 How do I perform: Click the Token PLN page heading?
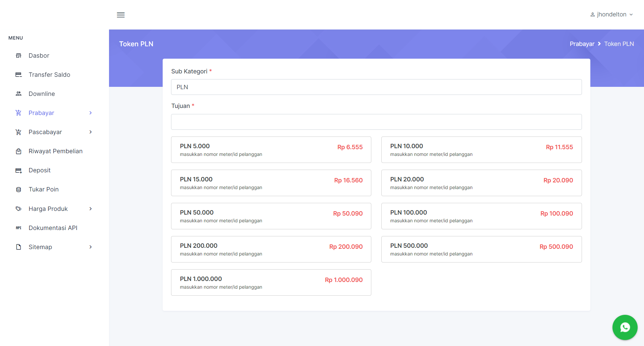(x=136, y=44)
